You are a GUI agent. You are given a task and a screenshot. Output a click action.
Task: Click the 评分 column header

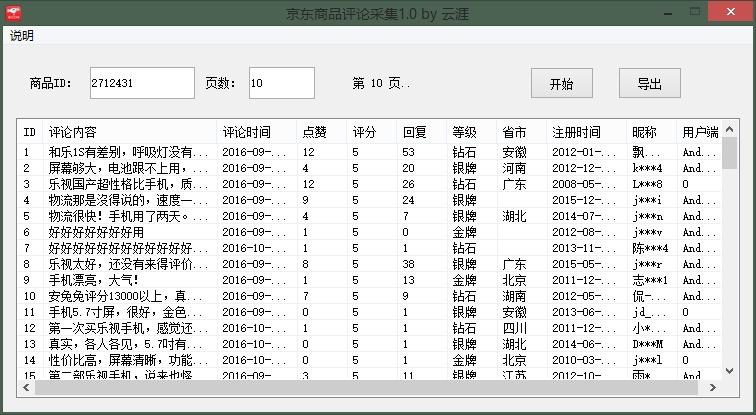tap(372, 132)
